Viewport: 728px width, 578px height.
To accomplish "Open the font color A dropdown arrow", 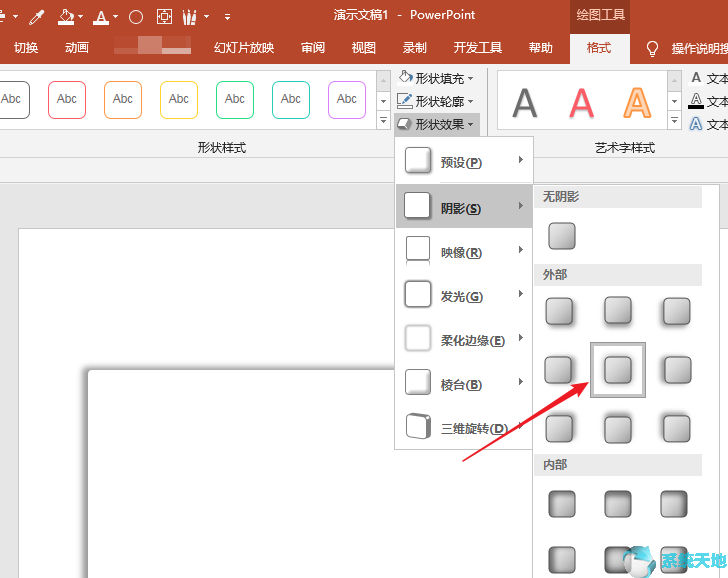I will tap(115, 17).
